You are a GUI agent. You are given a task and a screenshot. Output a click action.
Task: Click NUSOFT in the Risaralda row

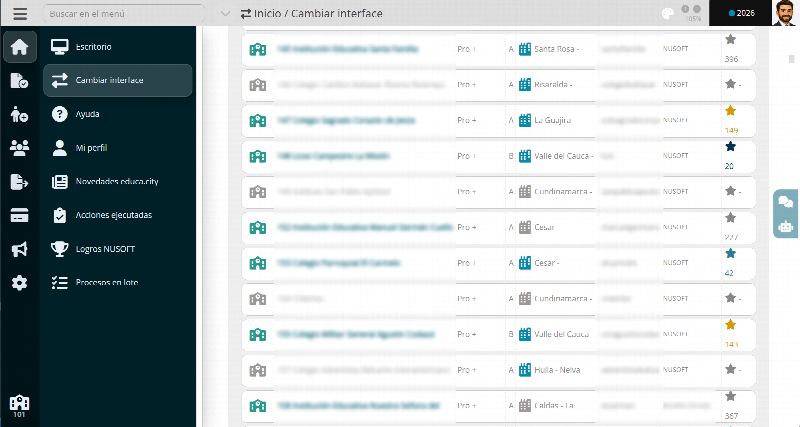[x=676, y=85]
